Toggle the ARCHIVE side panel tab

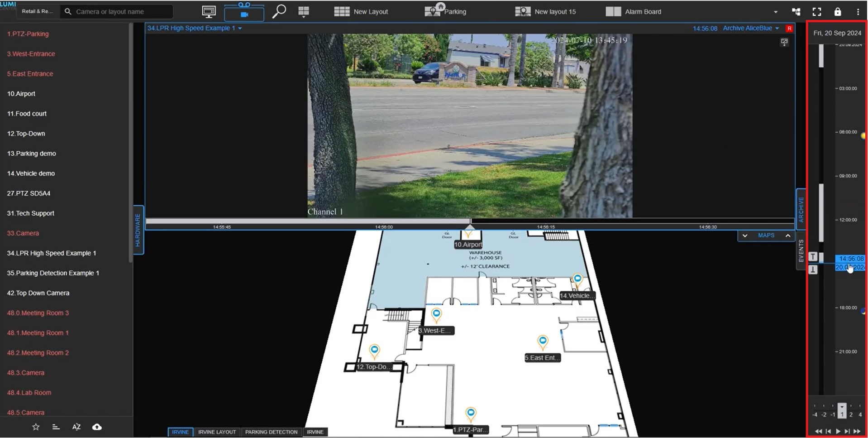coord(801,209)
